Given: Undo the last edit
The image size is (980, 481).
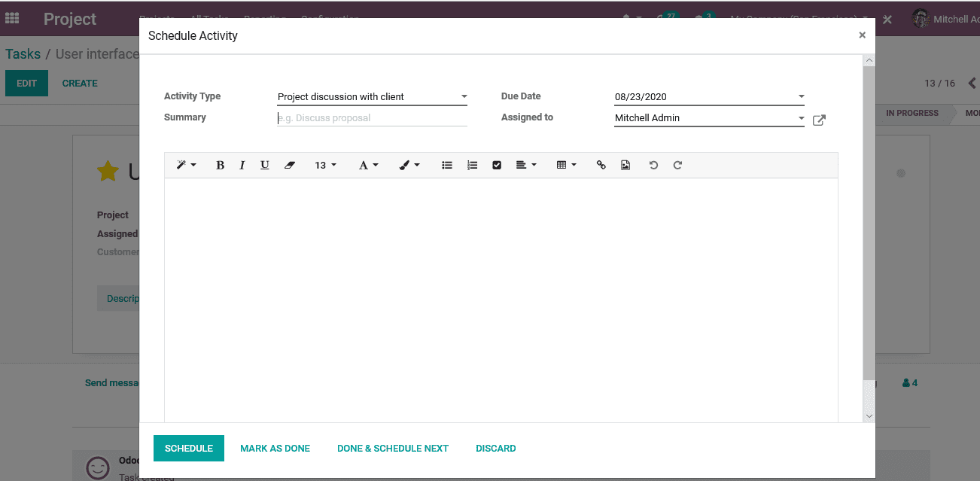Looking at the screenshot, I should 653,165.
